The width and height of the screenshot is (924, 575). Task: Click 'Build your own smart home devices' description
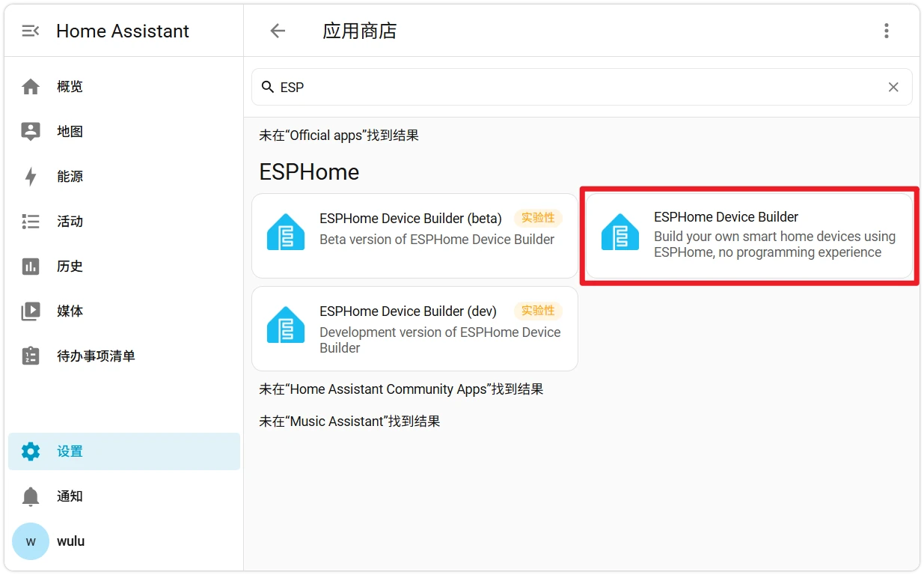[774, 244]
